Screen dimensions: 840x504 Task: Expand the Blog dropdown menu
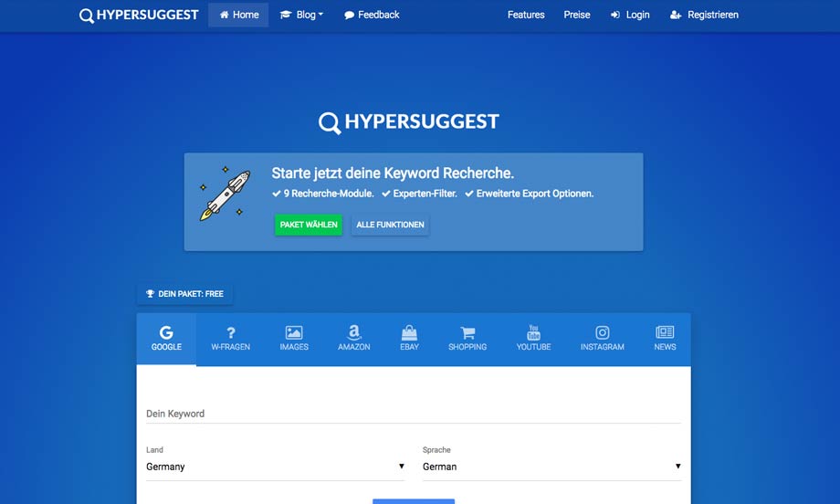coord(301,15)
